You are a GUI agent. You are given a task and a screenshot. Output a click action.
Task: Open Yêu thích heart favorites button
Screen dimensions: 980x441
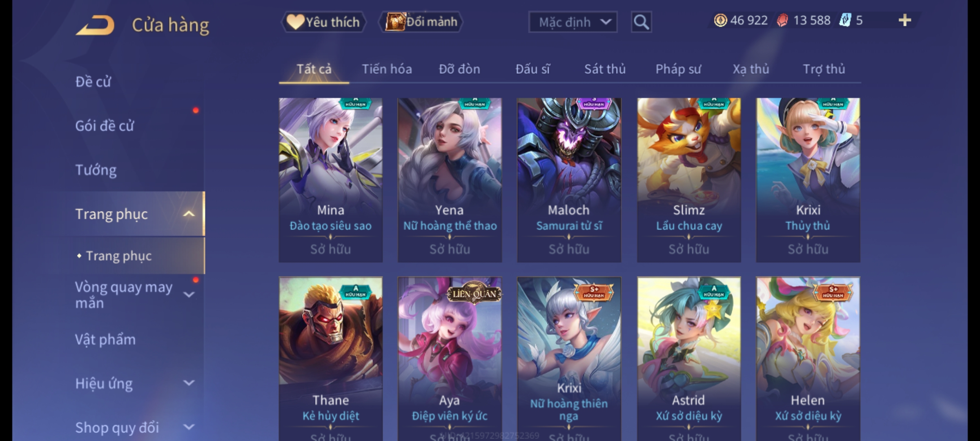pyautogui.click(x=323, y=22)
